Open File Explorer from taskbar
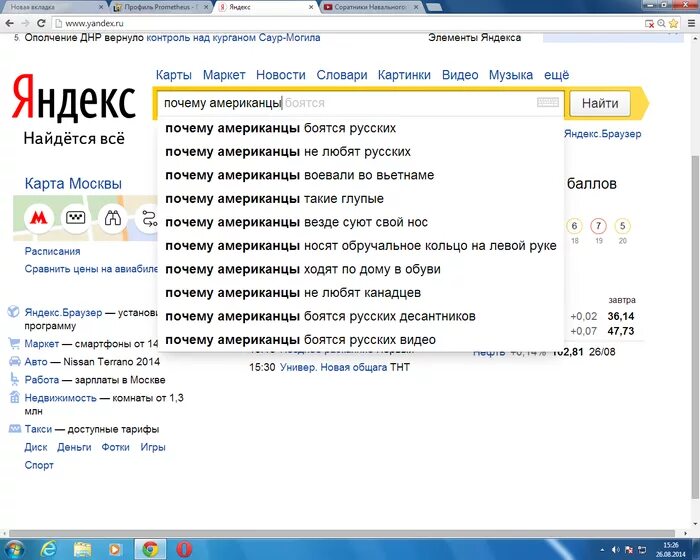Screen dimensions: 700x560 (x=82, y=549)
